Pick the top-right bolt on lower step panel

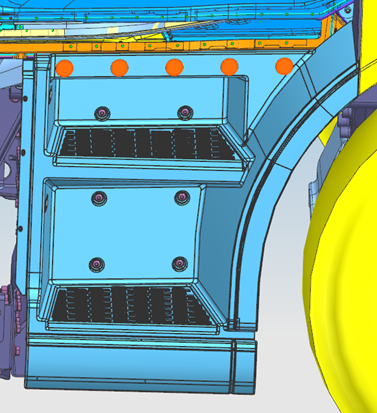182,198
